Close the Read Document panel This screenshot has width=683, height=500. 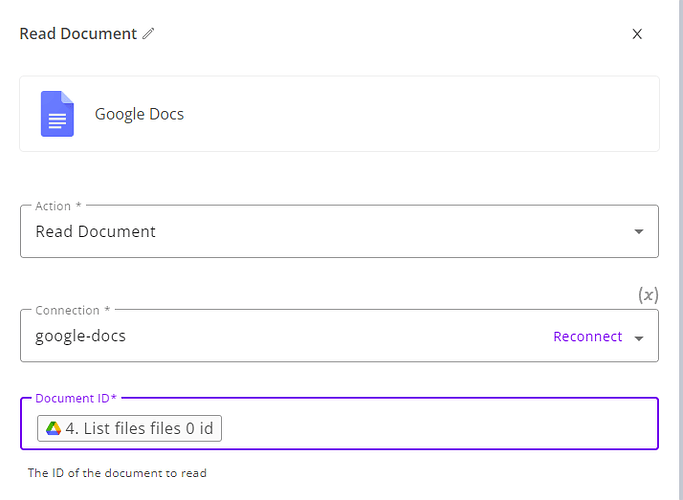tap(637, 34)
